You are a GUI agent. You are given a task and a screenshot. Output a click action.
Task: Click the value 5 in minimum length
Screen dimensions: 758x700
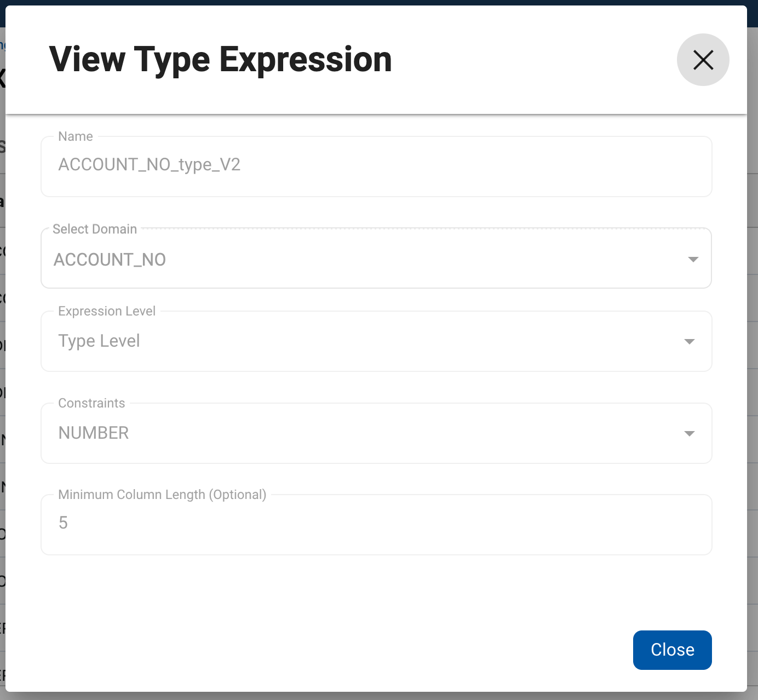click(63, 523)
